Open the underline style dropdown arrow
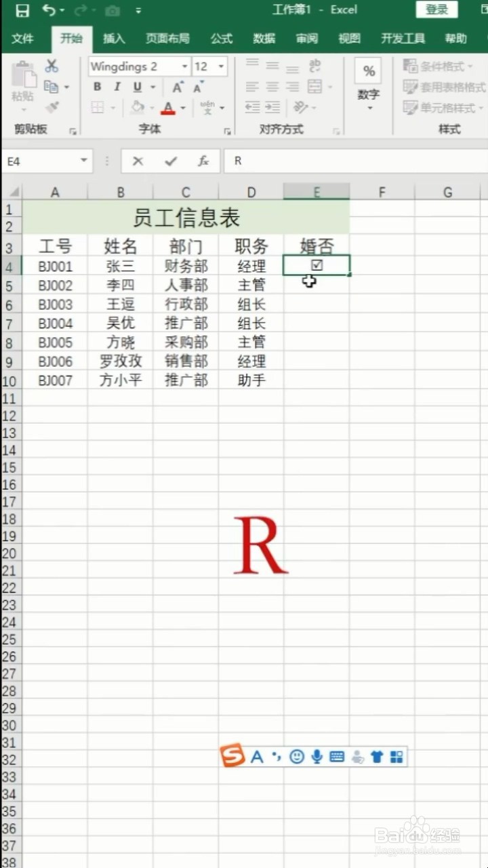The height and width of the screenshot is (868, 488). pos(152,87)
